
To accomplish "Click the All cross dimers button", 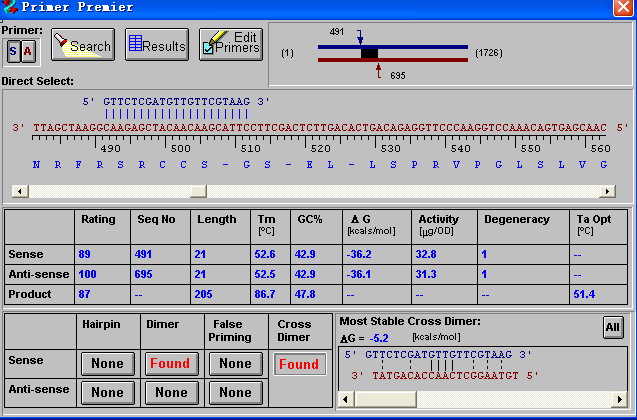I will click(x=612, y=327).
